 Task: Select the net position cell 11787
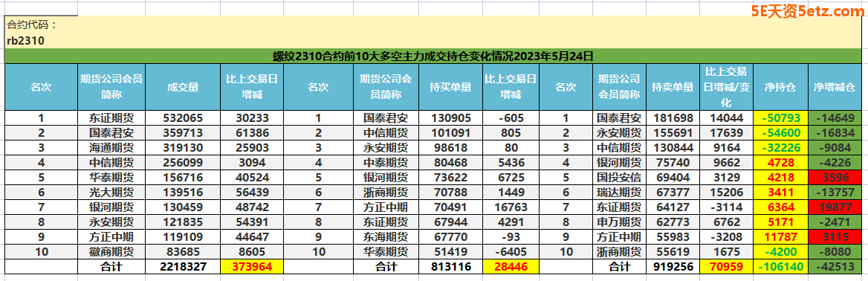780,236
